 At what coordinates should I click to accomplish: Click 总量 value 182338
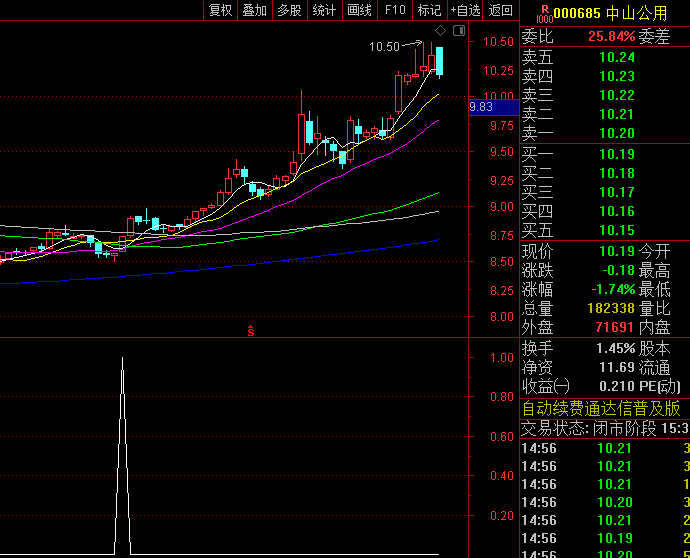pyautogui.click(x=611, y=308)
